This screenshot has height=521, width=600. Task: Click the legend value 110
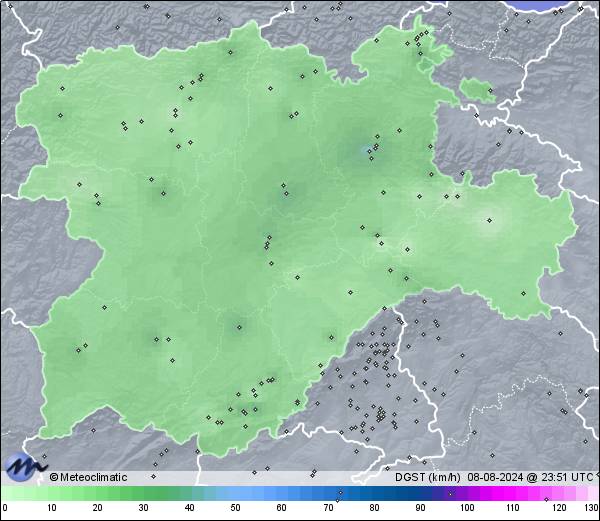pyautogui.click(x=513, y=508)
